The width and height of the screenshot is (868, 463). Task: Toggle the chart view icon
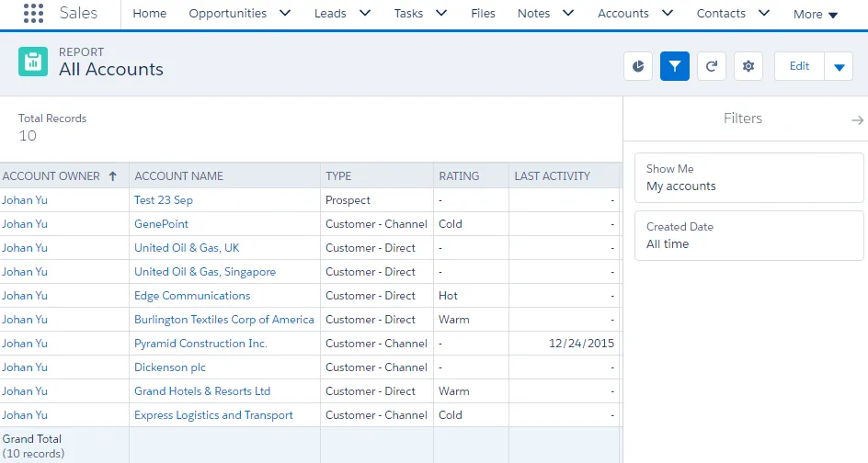coord(638,66)
